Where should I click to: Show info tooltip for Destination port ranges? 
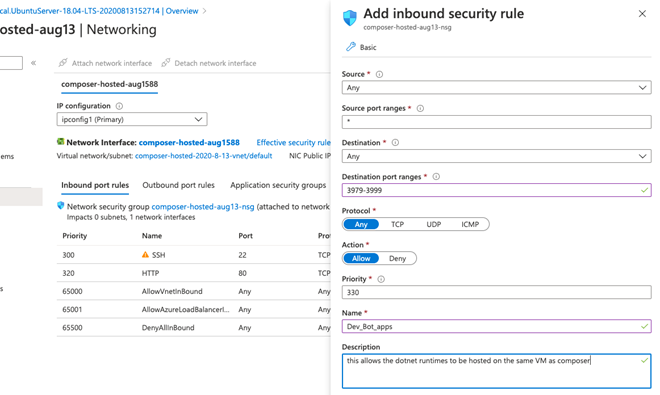(436, 176)
